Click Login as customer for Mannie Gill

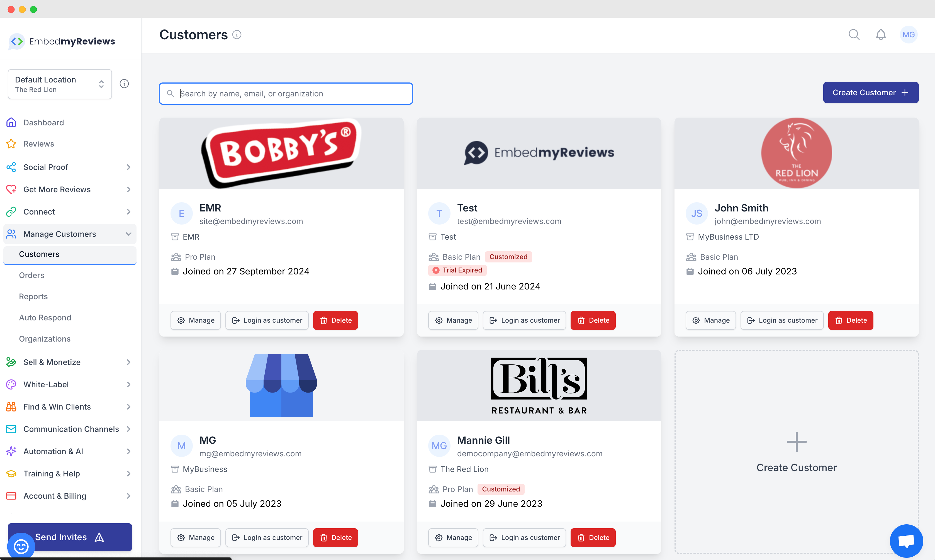[524, 538]
